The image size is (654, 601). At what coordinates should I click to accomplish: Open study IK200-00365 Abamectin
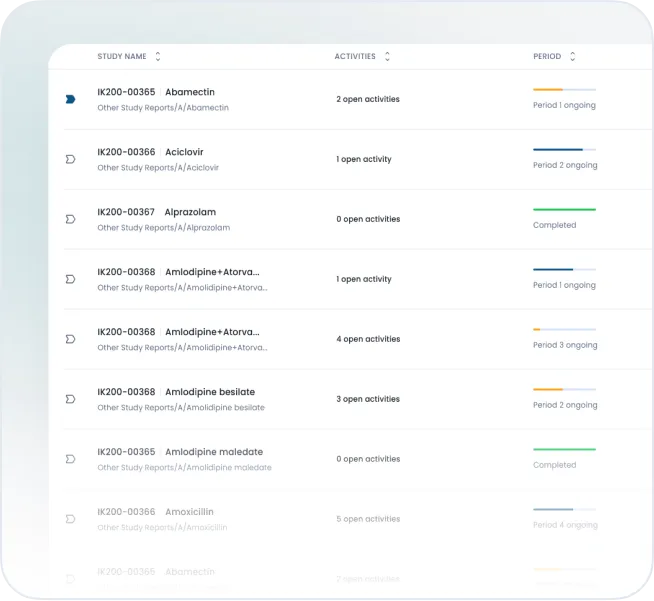coord(156,92)
